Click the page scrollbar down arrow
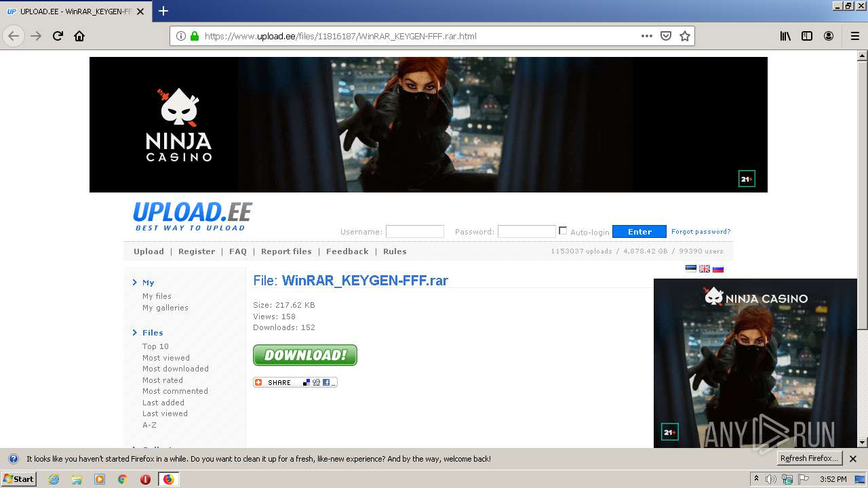This screenshot has width=868, height=488. point(863,443)
